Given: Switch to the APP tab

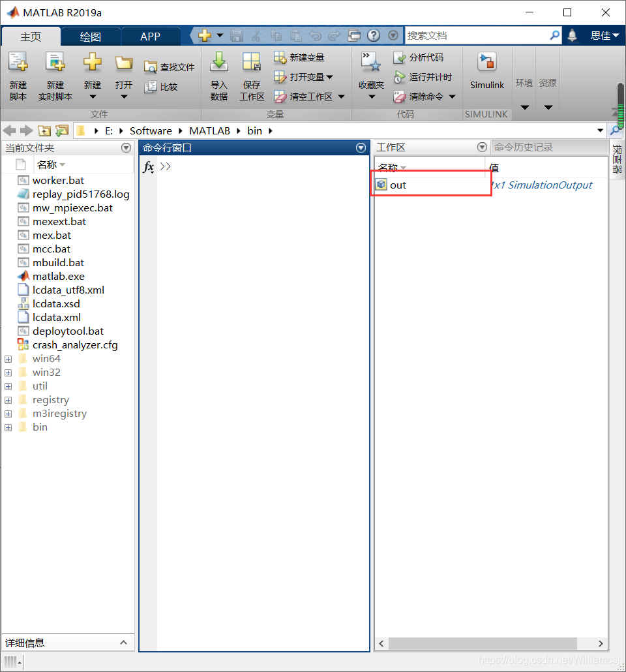Looking at the screenshot, I should [x=150, y=37].
